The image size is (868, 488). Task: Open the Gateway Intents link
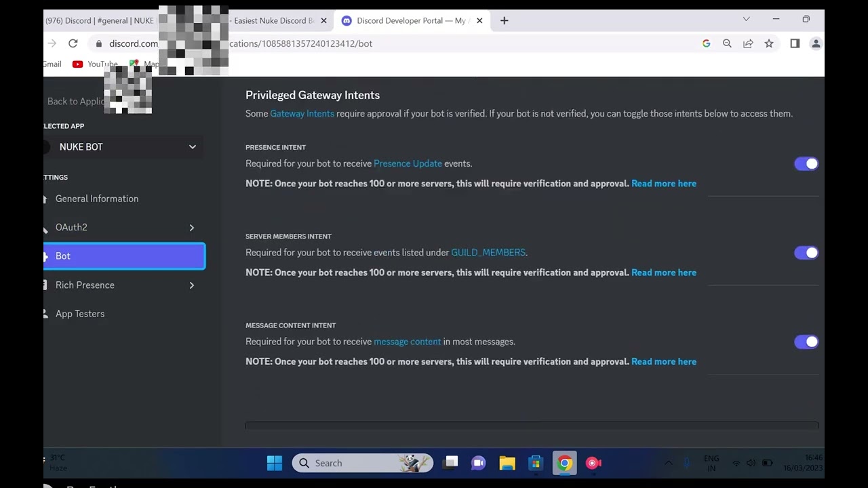tap(302, 113)
